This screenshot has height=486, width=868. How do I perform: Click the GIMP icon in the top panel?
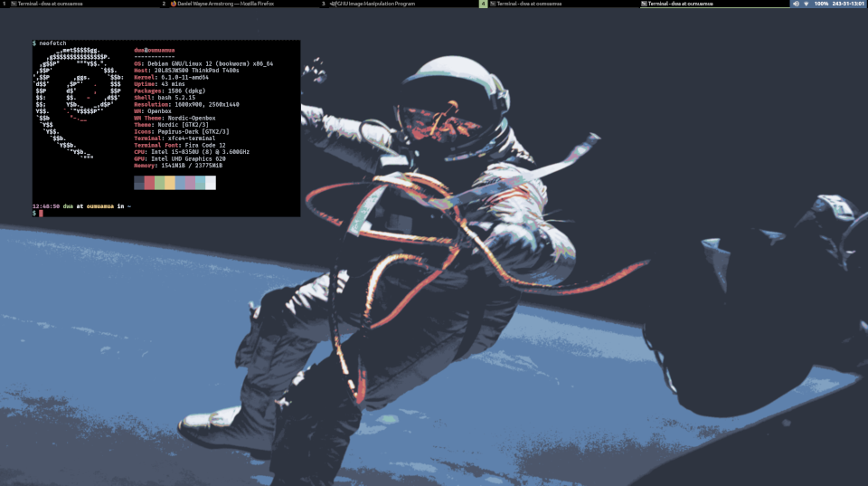point(333,5)
